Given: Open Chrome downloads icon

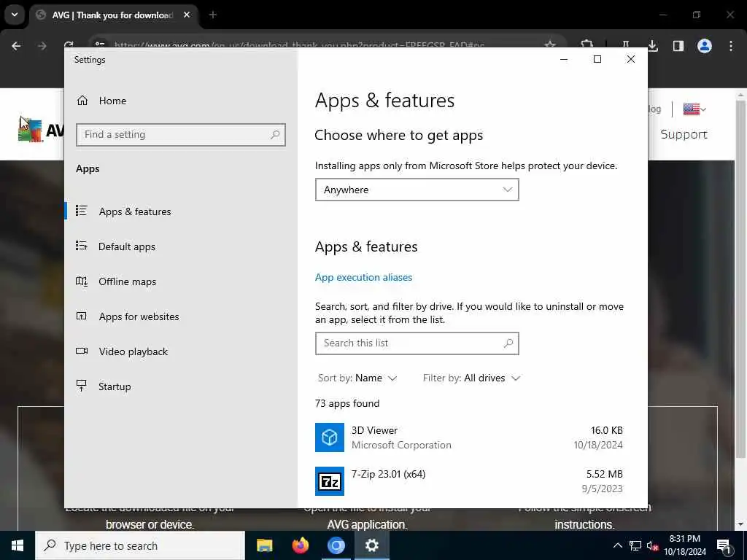Looking at the screenshot, I should 653,46.
